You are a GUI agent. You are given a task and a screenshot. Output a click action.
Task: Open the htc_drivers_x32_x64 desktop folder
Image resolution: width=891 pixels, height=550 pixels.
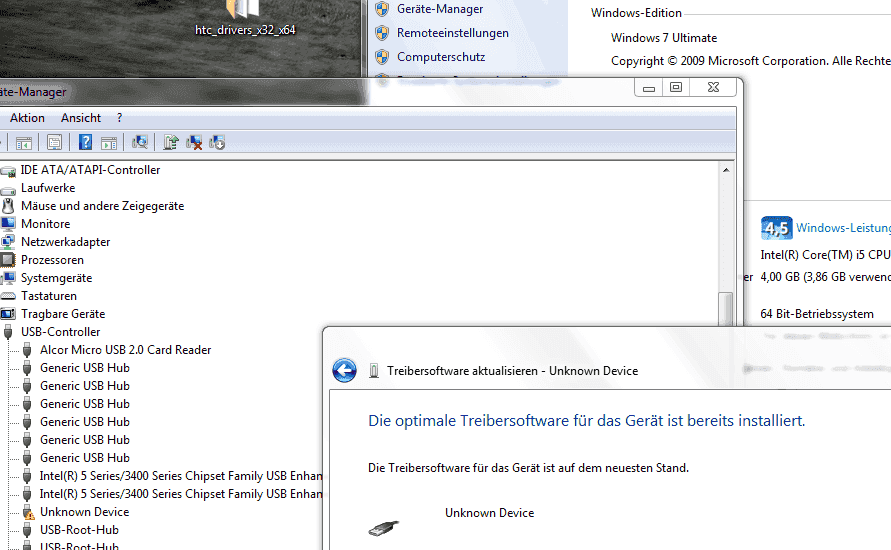(245, 19)
